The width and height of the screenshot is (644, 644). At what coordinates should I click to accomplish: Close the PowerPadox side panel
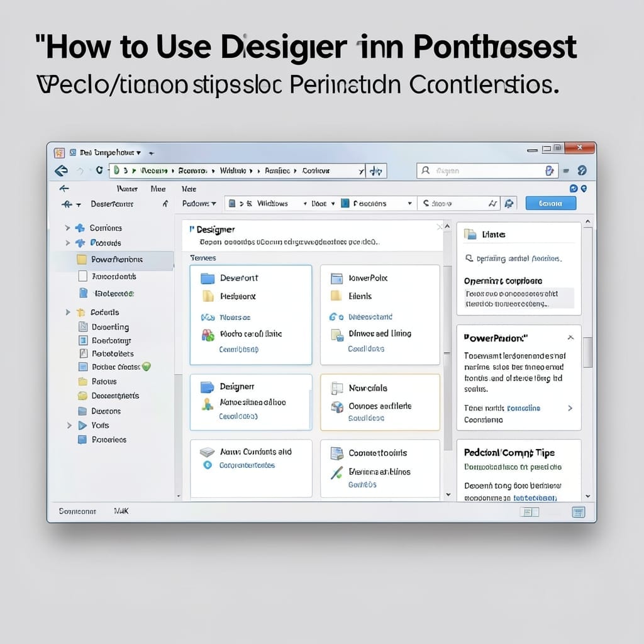[x=570, y=338]
